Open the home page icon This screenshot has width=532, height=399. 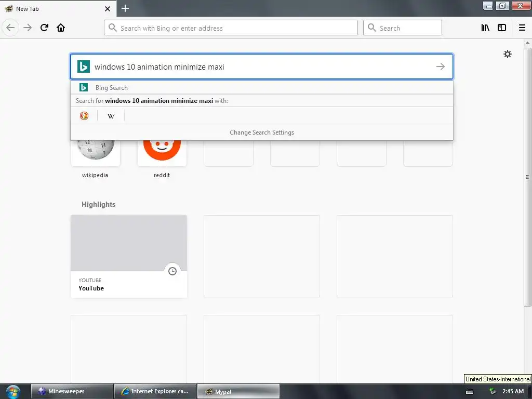[x=61, y=28]
